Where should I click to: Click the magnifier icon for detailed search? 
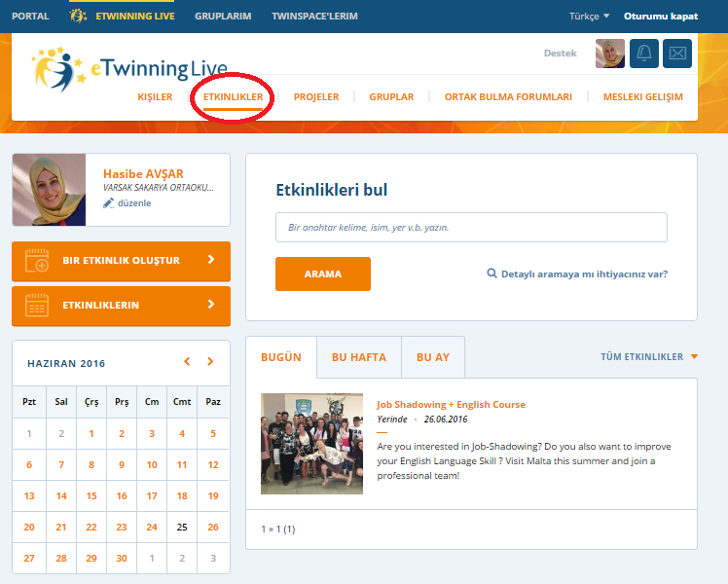(491, 273)
